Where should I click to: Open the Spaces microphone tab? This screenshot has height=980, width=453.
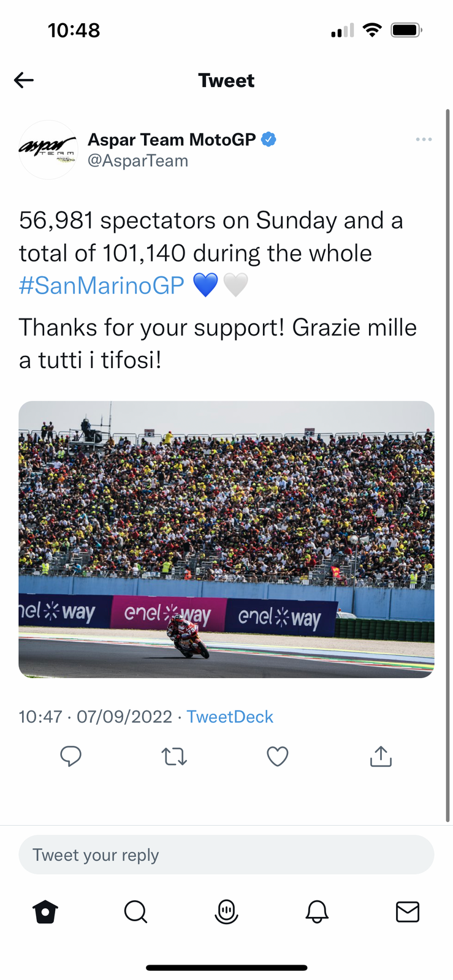point(226,912)
